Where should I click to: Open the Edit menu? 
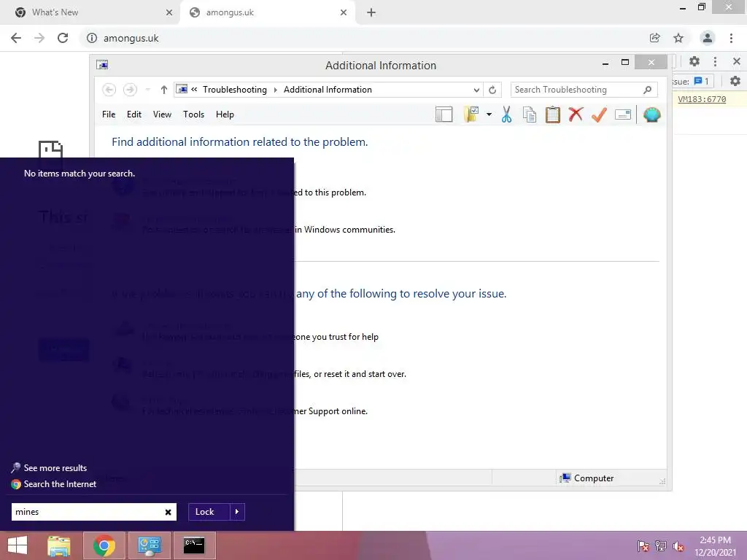click(134, 114)
